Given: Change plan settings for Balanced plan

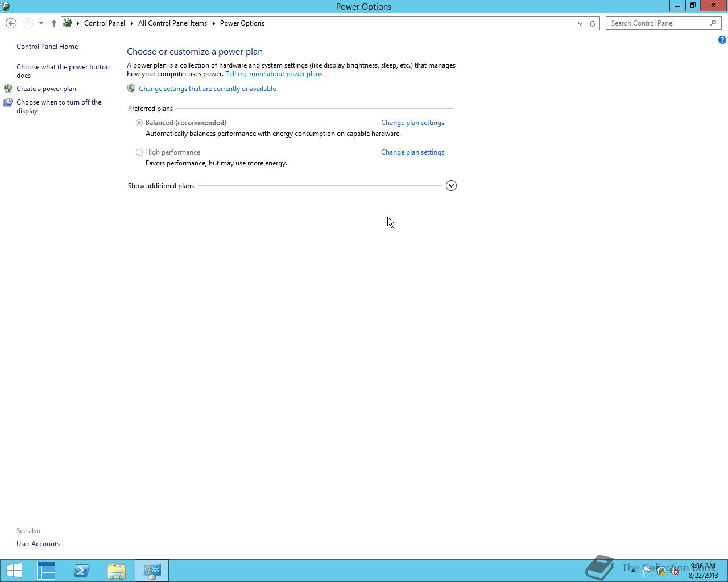Looking at the screenshot, I should pos(412,123).
